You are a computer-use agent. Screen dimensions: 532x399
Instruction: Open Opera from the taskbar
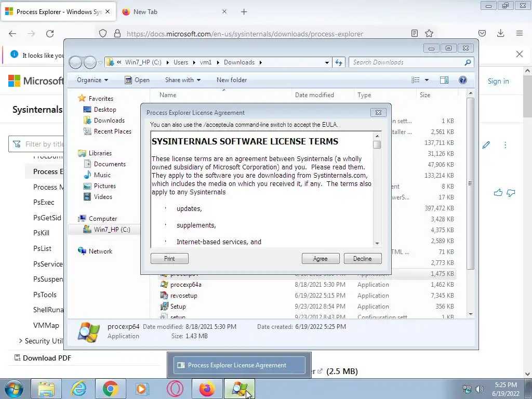pos(175,389)
